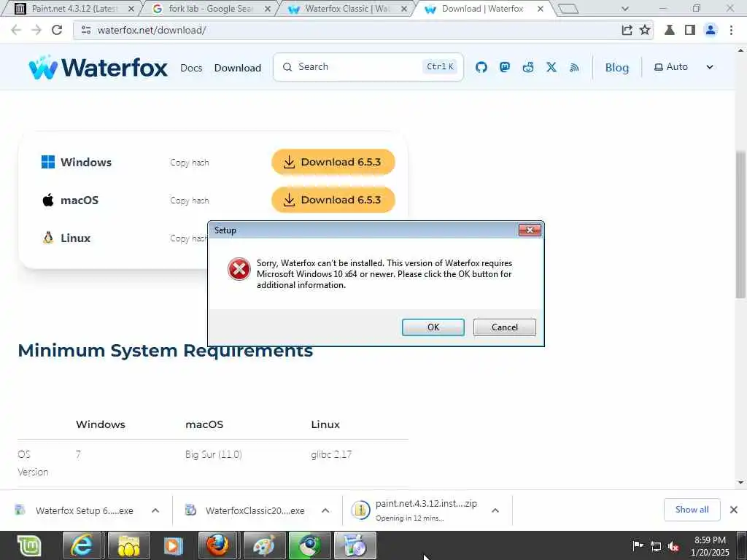Click the Linux platform label
Screen dimensions: 747x560
[75, 238]
